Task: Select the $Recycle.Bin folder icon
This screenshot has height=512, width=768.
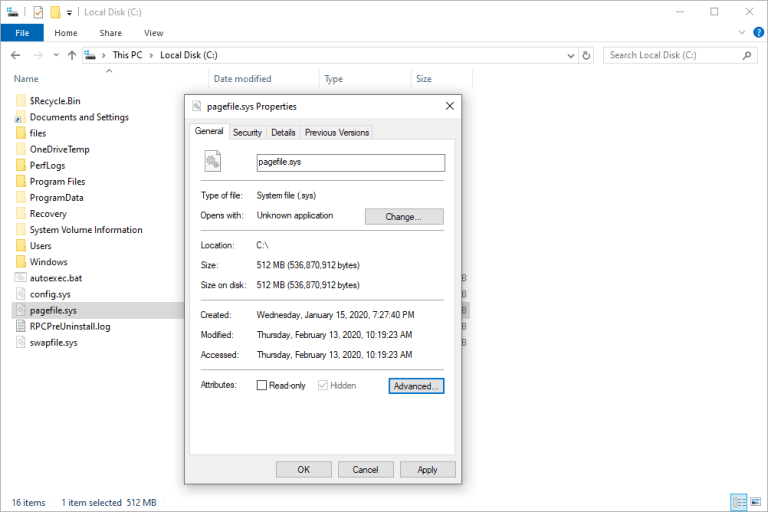Action: (21, 101)
